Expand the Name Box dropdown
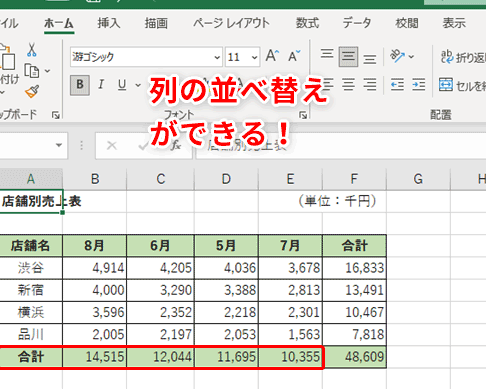This screenshot has height=389, width=486. coord(59,145)
